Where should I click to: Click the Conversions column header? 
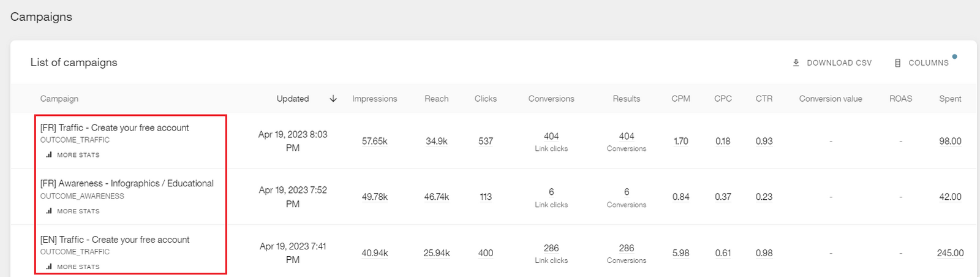(x=551, y=99)
